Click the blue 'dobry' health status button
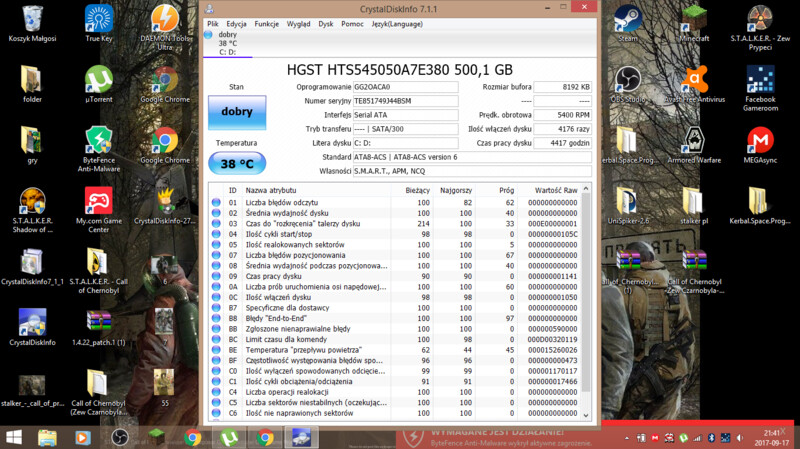This screenshot has width=800, height=449. pos(237,112)
